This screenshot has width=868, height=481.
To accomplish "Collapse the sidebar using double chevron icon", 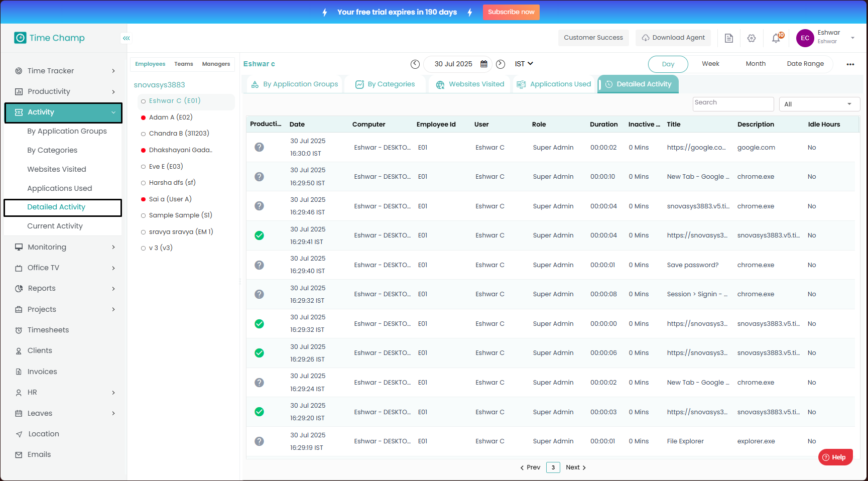I will 127,38.
